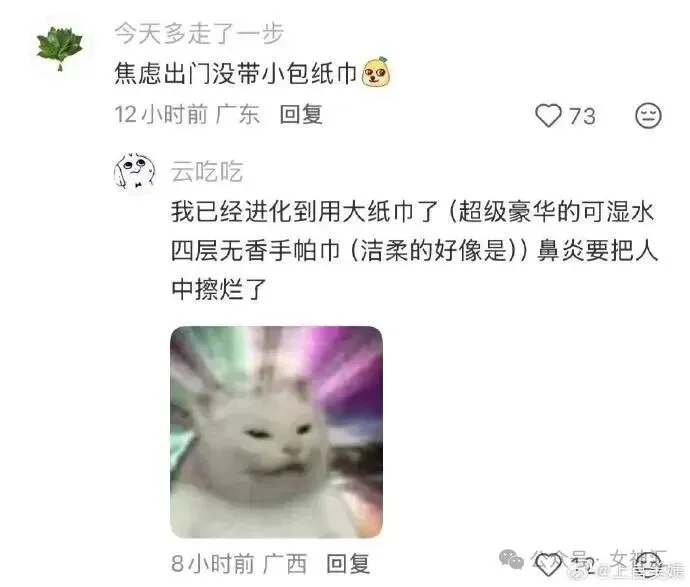Open the username 今天多走了一步
Screen dimensions: 690x587
[199, 33]
